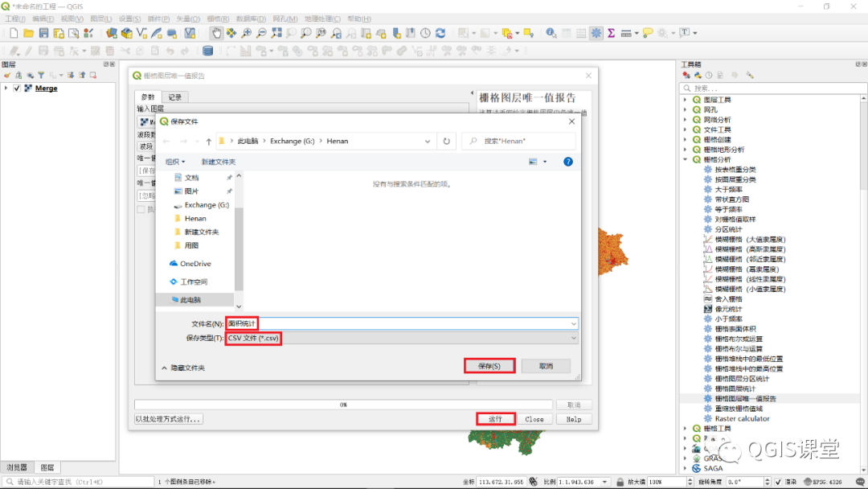Click Run as Batch Process button
Screen dimensions: 868x489
click(x=168, y=419)
